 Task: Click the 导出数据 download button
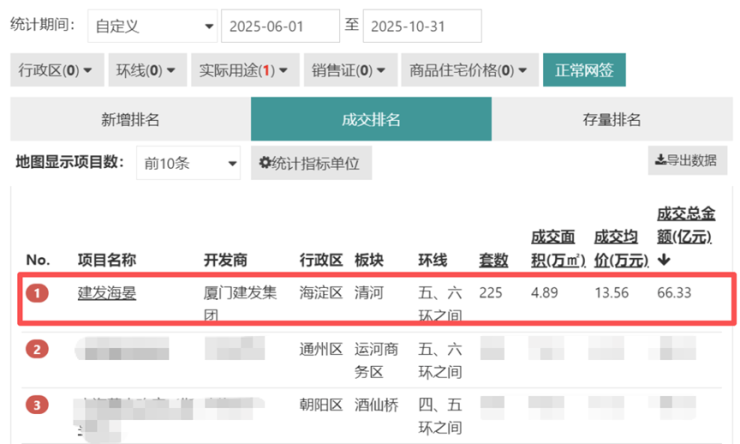(687, 160)
